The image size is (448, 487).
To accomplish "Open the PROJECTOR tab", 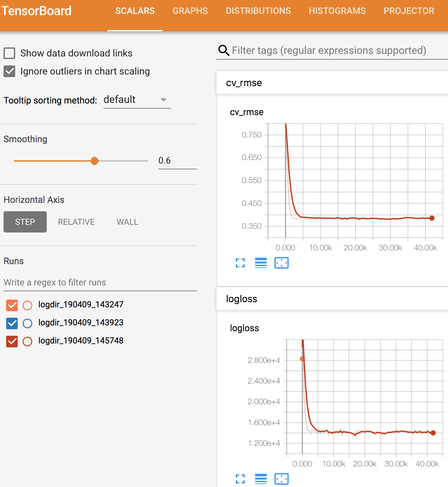I will tap(409, 11).
